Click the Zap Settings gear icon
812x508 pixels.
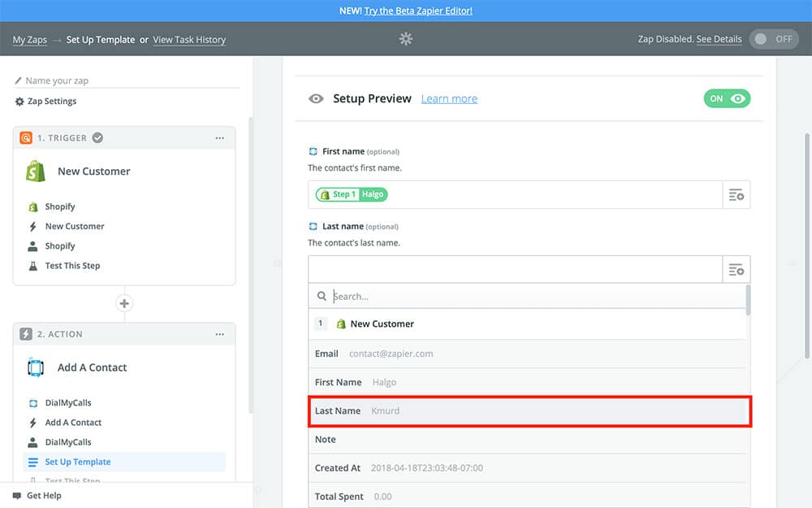click(x=19, y=102)
